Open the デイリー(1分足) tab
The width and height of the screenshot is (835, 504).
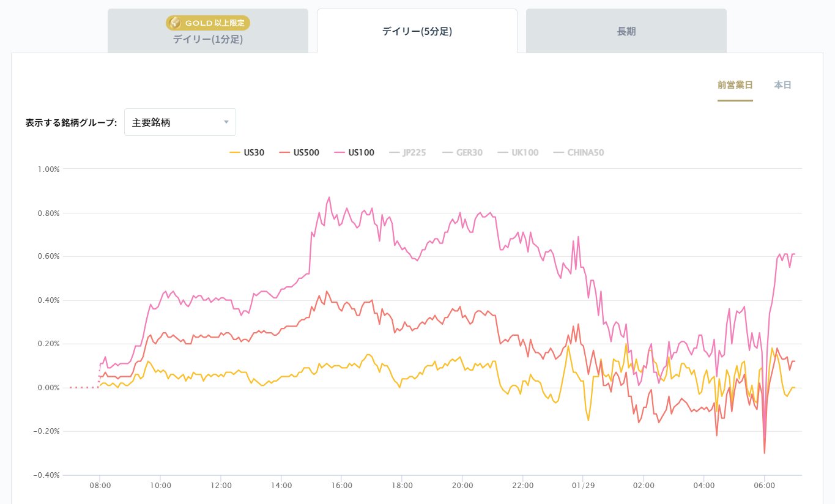coord(208,39)
